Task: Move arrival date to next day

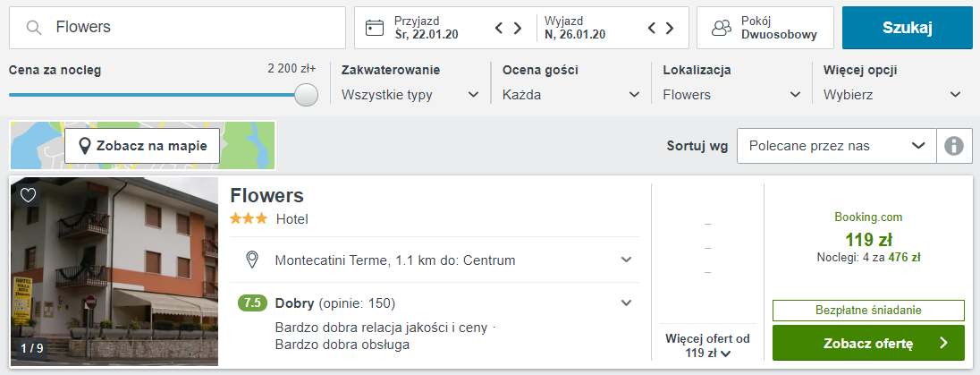Action: [x=518, y=28]
